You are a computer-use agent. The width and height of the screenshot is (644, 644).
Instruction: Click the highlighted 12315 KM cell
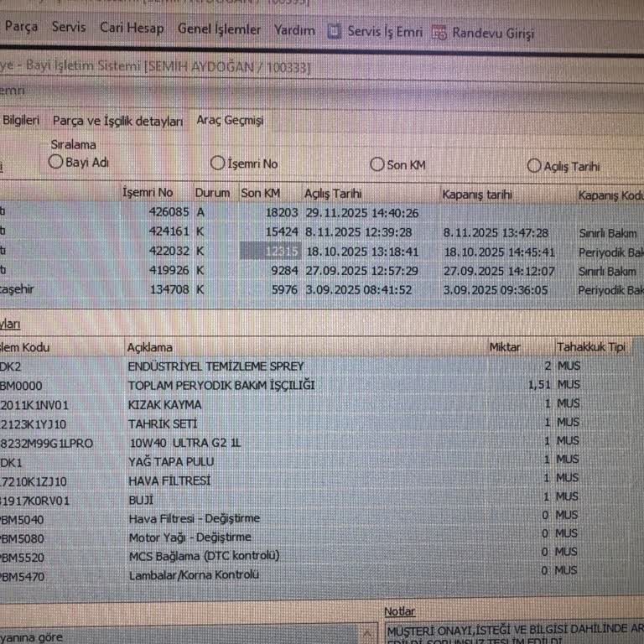point(271,251)
